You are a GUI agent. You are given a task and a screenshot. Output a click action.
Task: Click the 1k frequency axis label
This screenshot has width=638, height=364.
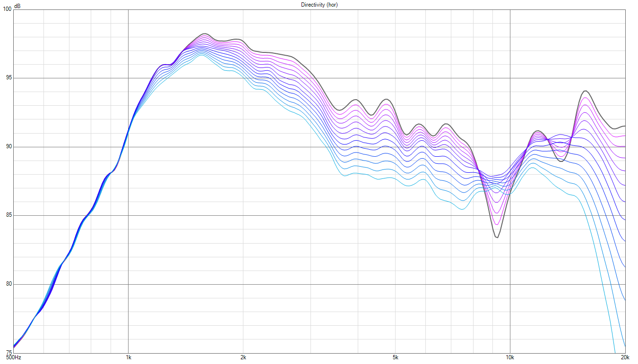coord(128,358)
